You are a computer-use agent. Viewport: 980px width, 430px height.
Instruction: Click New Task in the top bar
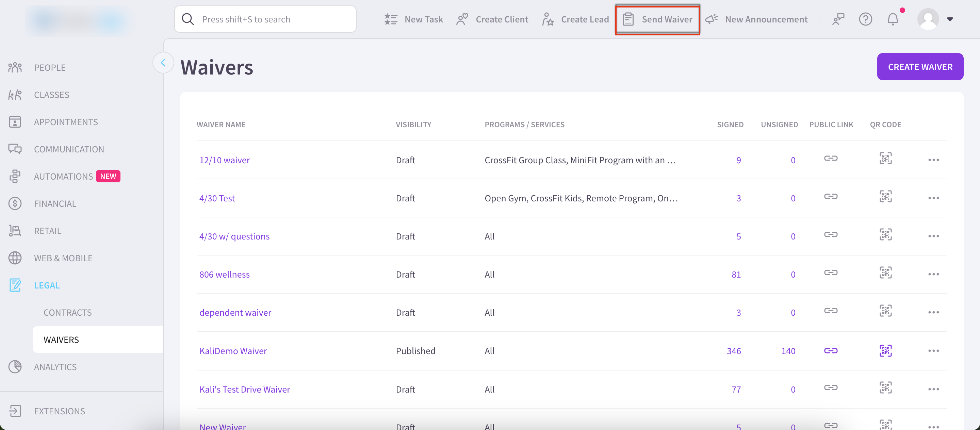pos(413,19)
